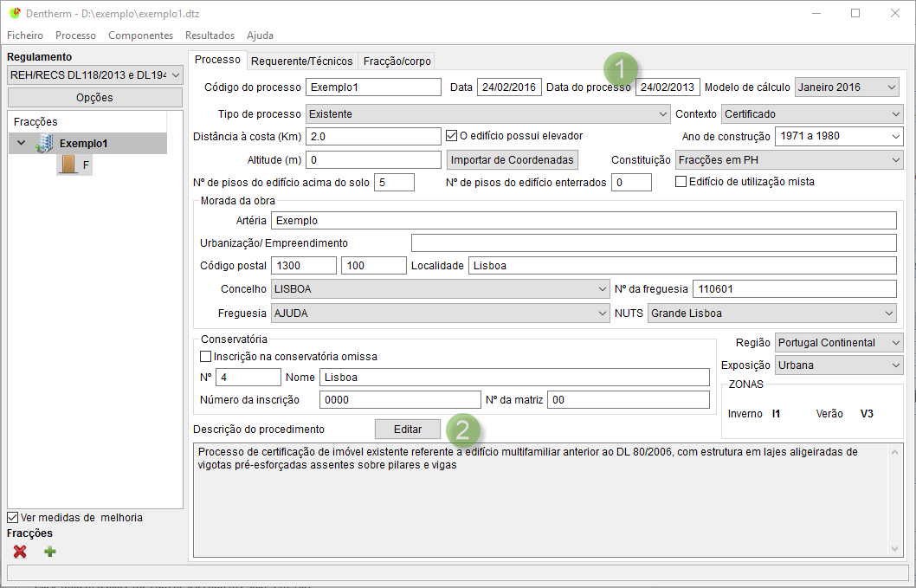The width and height of the screenshot is (916, 588).
Task: Open the Ajuda menu
Action: [260, 36]
